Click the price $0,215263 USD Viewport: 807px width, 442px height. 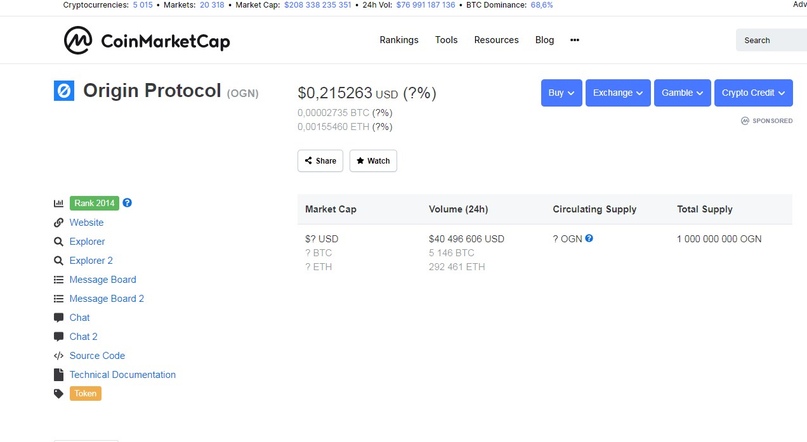pos(348,93)
